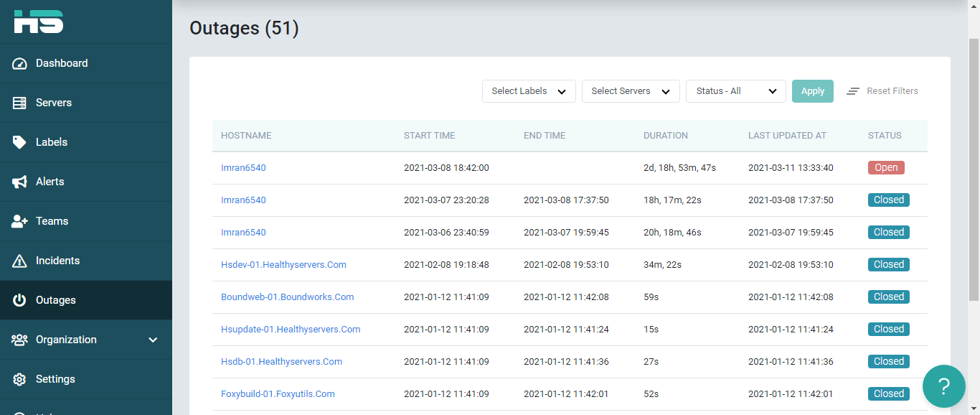Click the Dashboard gauge icon
Viewport: 980px width, 415px height.
19,63
